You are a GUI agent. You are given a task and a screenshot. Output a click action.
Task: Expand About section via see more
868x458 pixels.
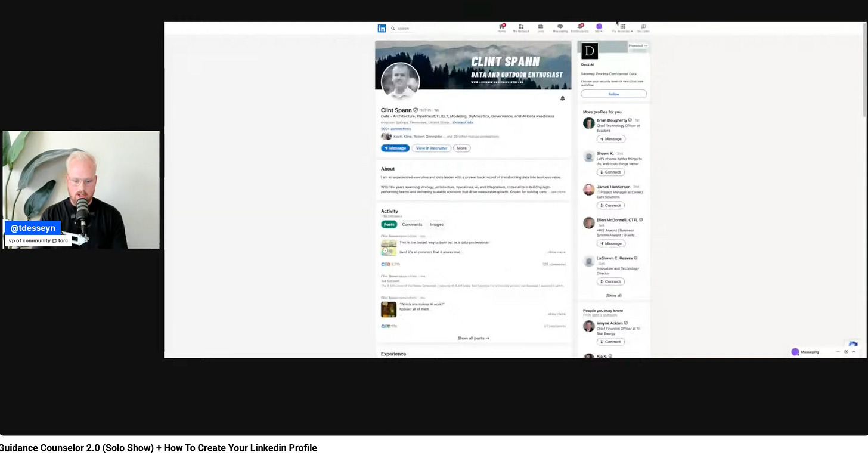click(x=557, y=192)
